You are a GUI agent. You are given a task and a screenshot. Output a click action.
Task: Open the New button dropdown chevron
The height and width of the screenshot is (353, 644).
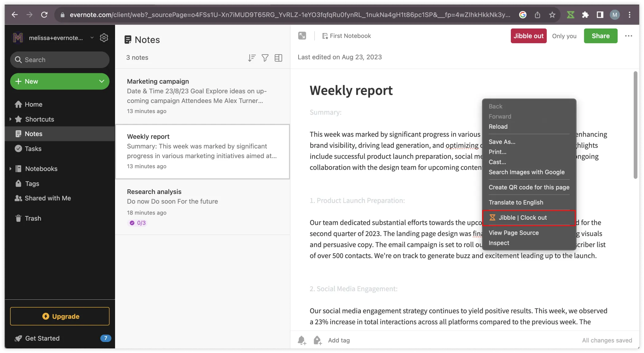pyautogui.click(x=102, y=81)
